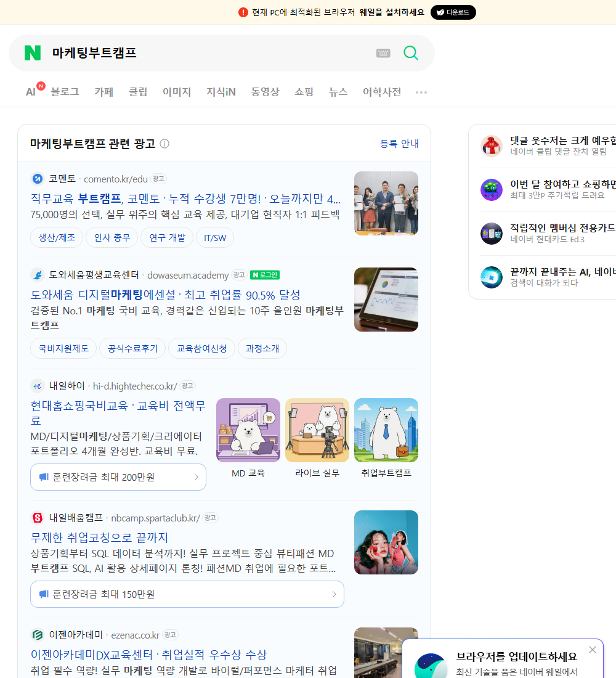This screenshot has width=616, height=678.
Task: Click the 이번 달 참여하고 쇼핑 promo icon
Action: click(x=492, y=189)
